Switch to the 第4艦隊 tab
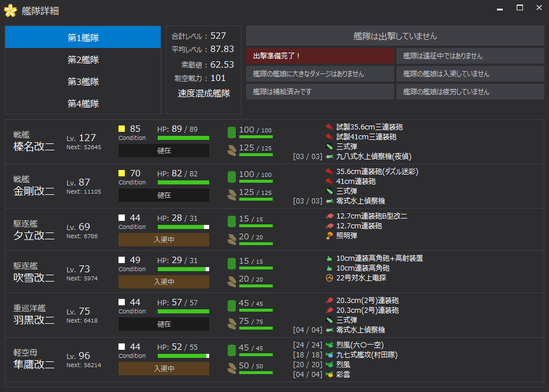The height and width of the screenshot is (392, 549). 83,103
